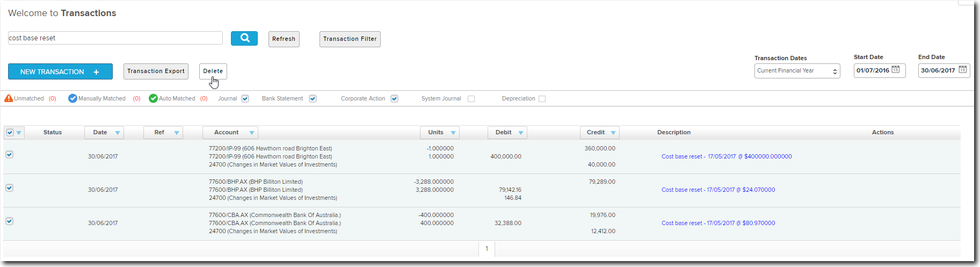The width and height of the screenshot is (980, 267).
Task: Open the End Date calendar picker icon
Action: pyautogui.click(x=962, y=70)
